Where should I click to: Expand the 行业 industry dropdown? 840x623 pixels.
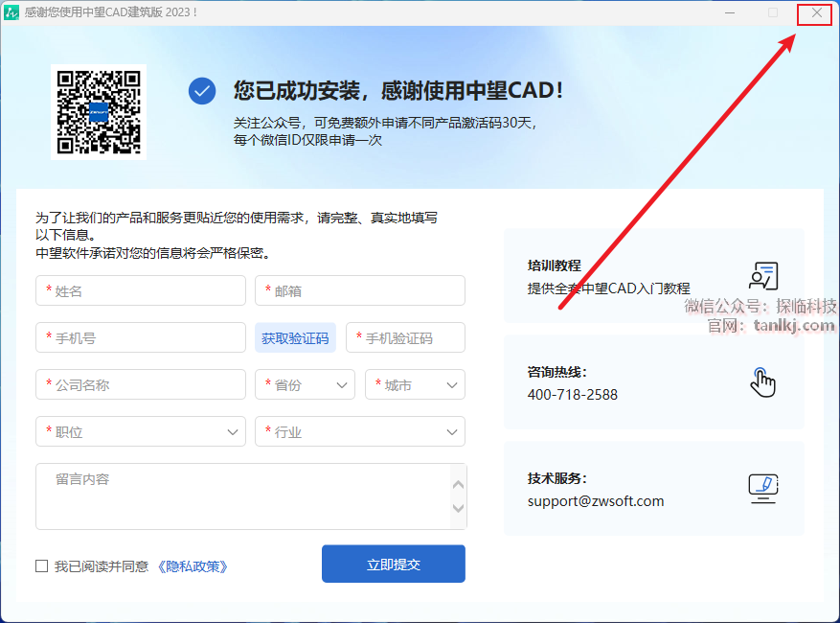point(360,431)
